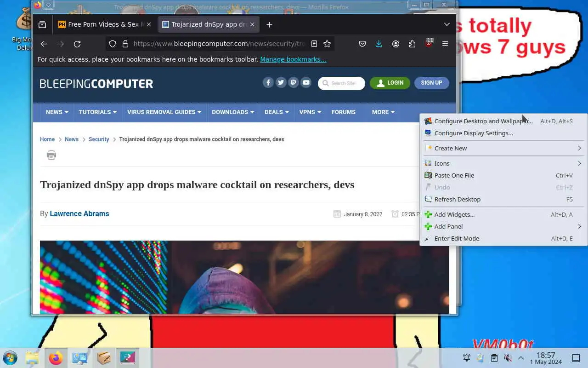Expand hidden system tray icons arrow
This screenshot has height=368, width=588.
click(x=521, y=358)
